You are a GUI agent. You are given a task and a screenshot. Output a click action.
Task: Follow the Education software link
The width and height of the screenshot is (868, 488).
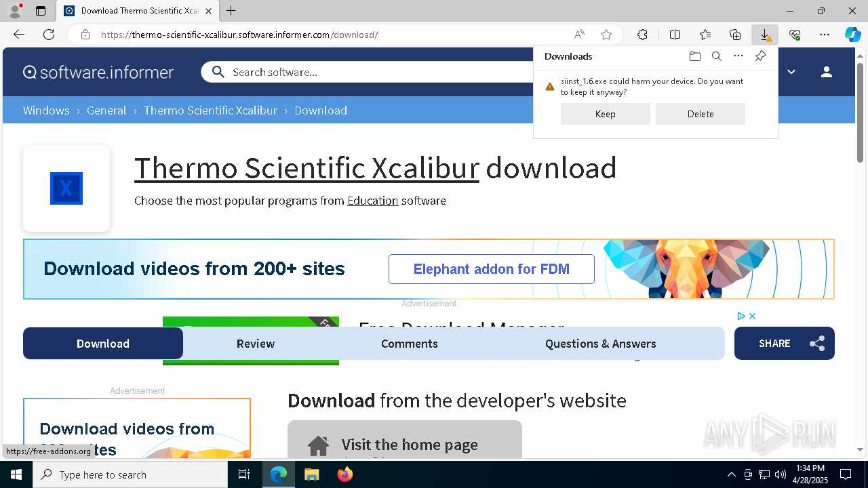click(x=372, y=201)
